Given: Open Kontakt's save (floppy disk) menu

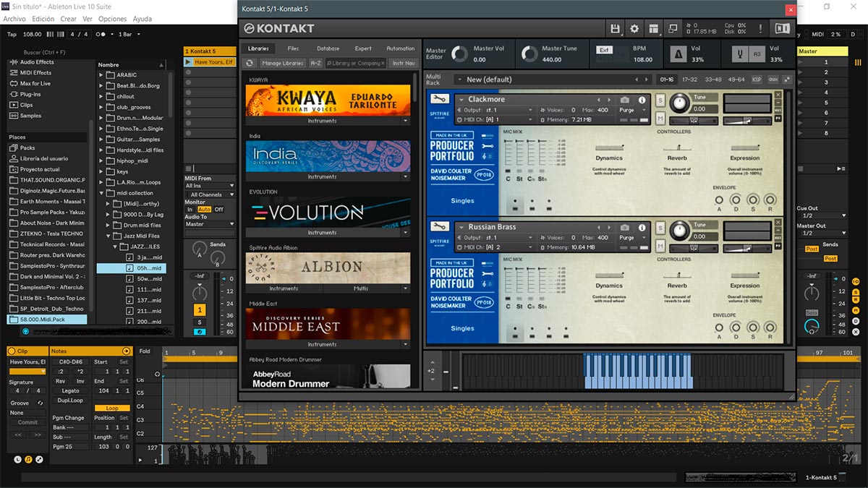Looking at the screenshot, I should coord(616,28).
